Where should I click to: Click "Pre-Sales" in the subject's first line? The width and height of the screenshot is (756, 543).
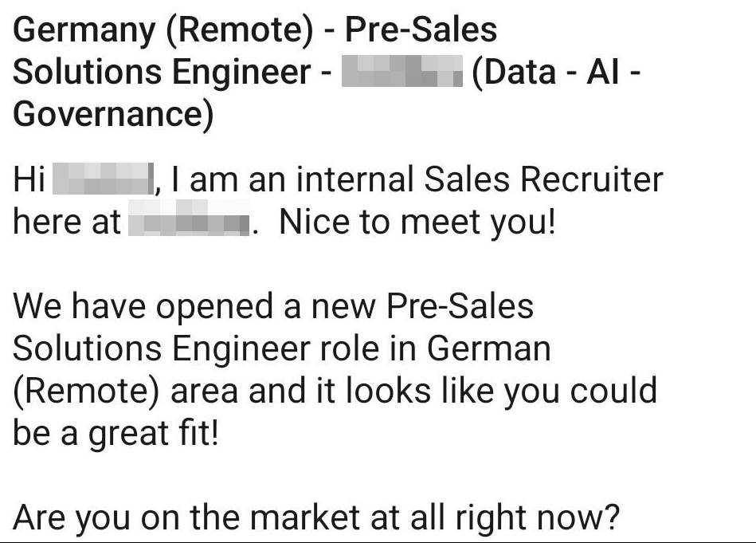pyautogui.click(x=421, y=30)
